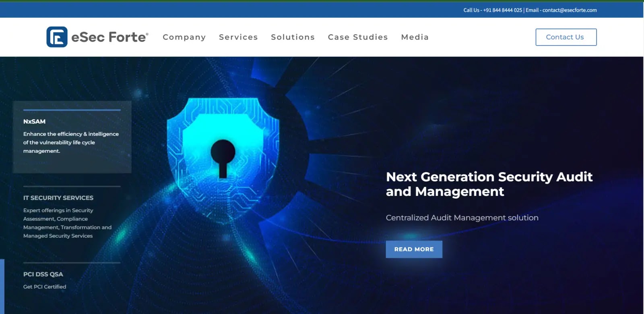The image size is (644, 314).
Task: Click the contact@esecforte.com email link
Action: [x=570, y=10]
